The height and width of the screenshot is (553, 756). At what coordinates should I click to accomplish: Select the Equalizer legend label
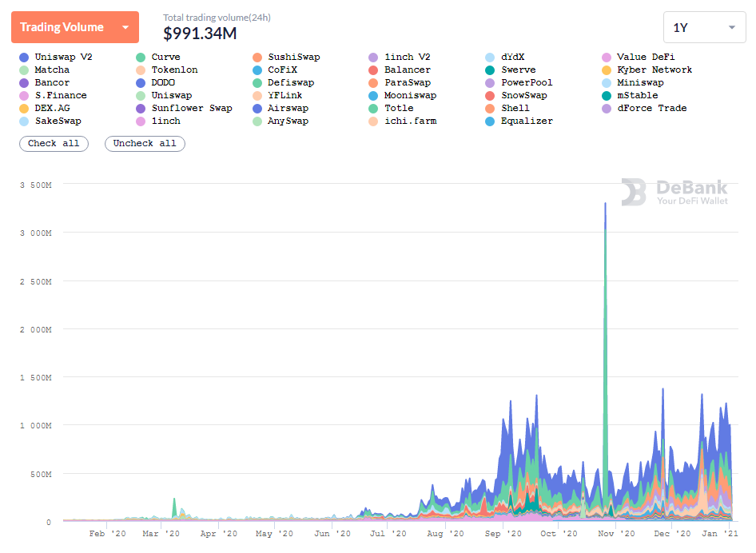point(527,121)
